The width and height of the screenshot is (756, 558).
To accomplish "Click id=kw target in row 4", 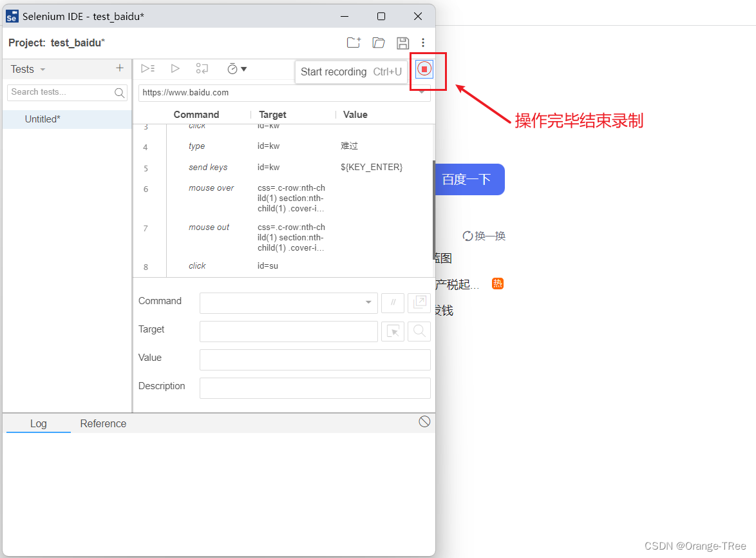I will [x=269, y=146].
